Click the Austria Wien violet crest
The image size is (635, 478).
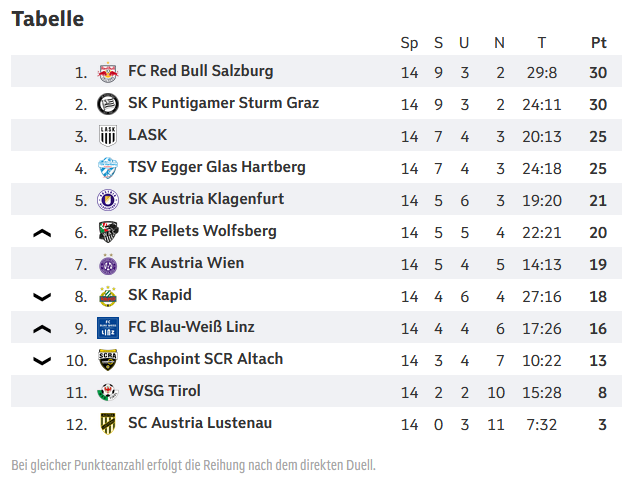[x=108, y=264]
